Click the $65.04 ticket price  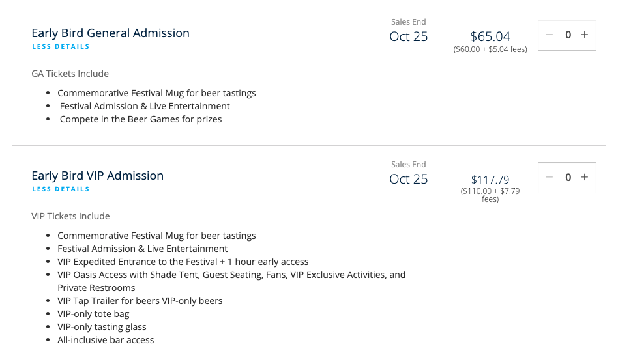click(490, 36)
